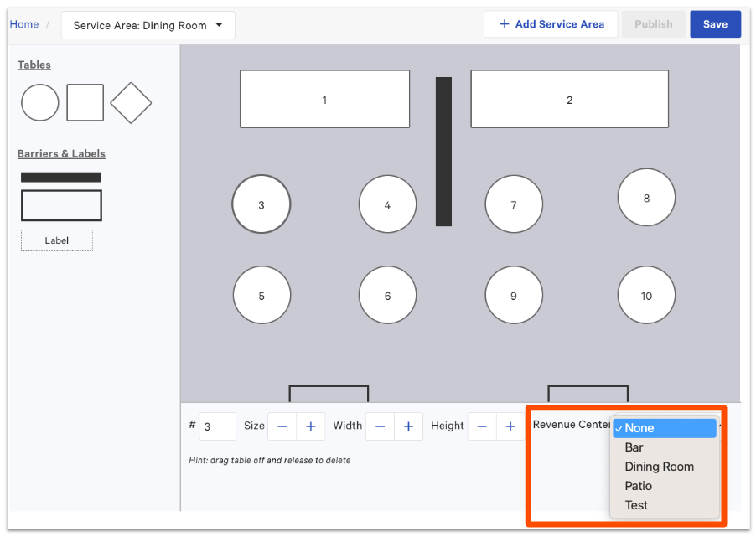Select the square table shape

85,103
